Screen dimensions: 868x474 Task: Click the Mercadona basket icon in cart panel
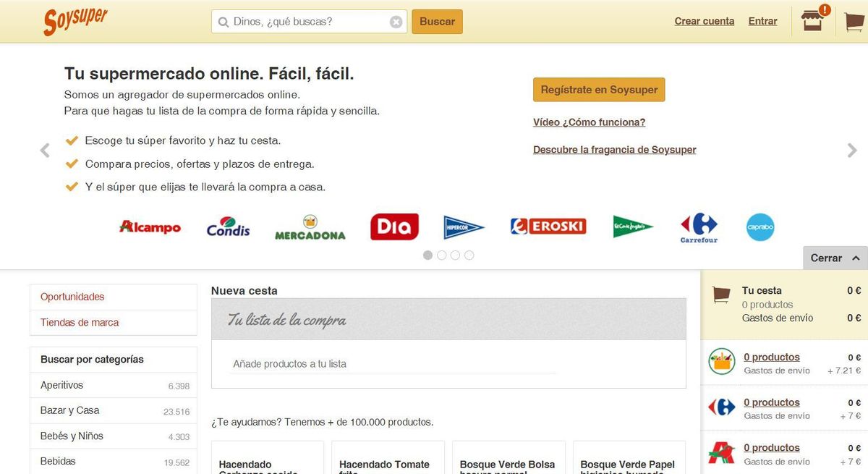pyautogui.click(x=722, y=362)
